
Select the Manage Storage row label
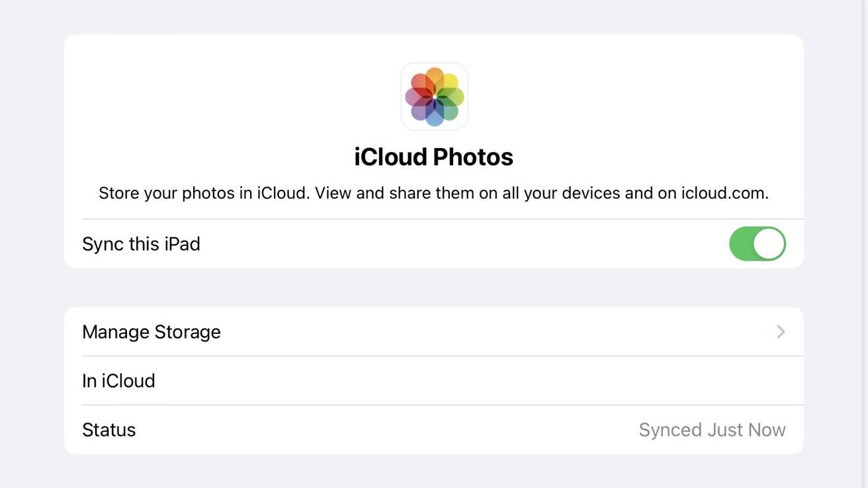coord(152,332)
